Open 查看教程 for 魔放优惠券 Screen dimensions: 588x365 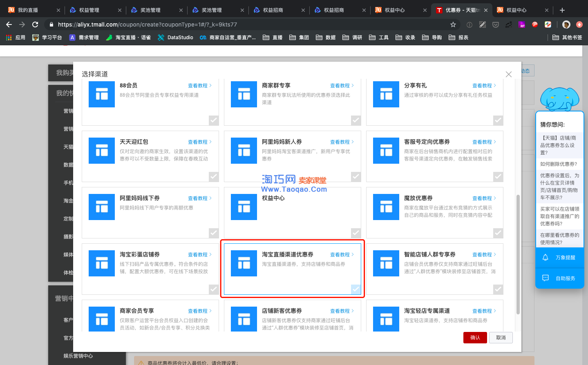[x=484, y=198]
